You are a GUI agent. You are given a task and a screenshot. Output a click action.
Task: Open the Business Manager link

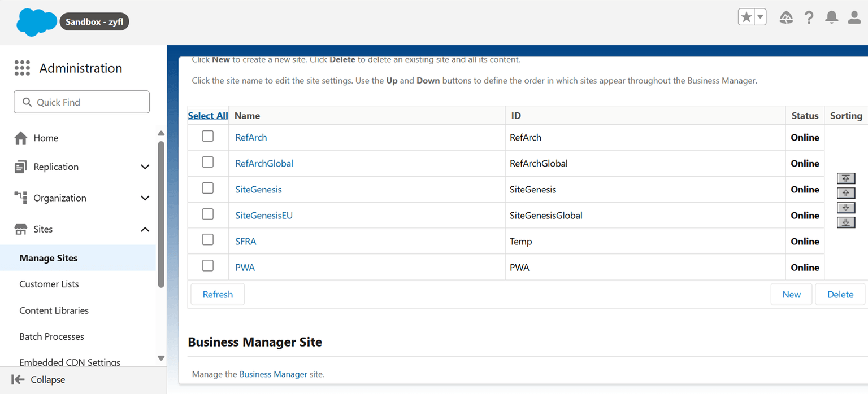click(x=274, y=374)
